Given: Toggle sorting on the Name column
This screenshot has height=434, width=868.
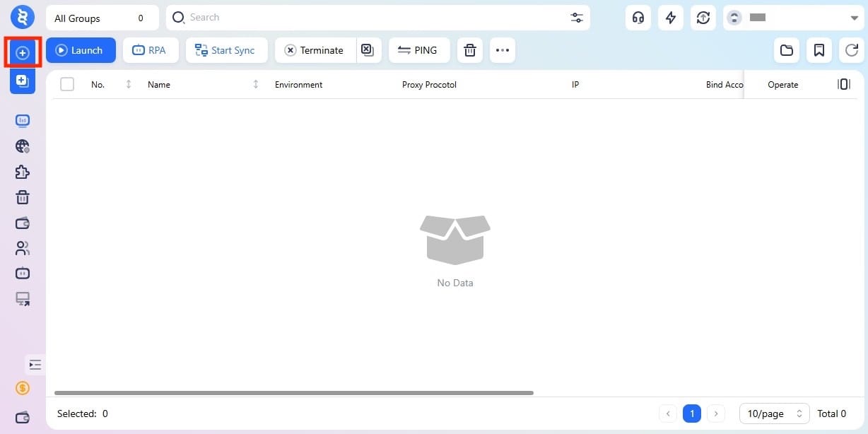Looking at the screenshot, I should (255, 84).
